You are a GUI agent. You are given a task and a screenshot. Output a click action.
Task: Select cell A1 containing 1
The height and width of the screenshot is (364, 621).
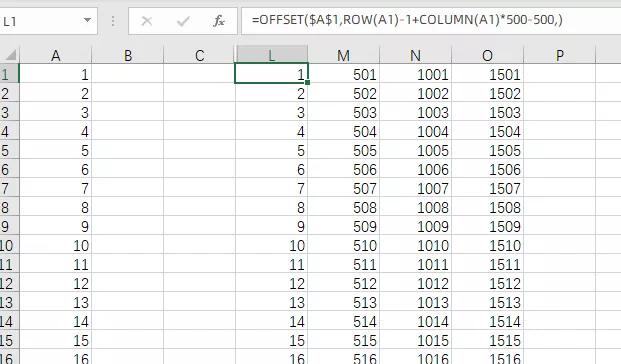coord(55,74)
